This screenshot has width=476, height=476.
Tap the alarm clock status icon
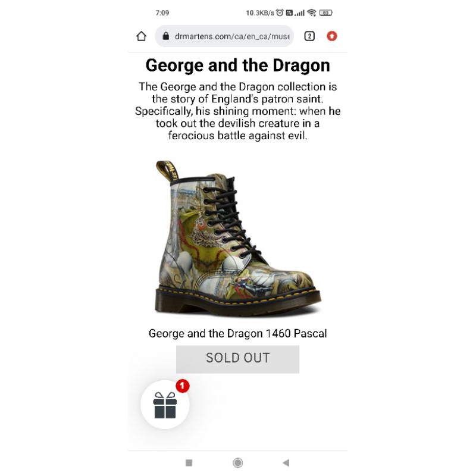(x=280, y=12)
